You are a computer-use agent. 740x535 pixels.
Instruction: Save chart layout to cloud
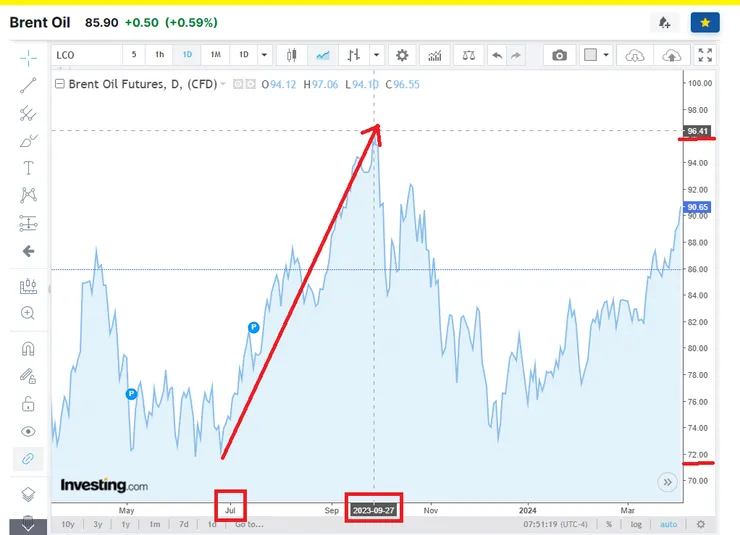click(672, 56)
